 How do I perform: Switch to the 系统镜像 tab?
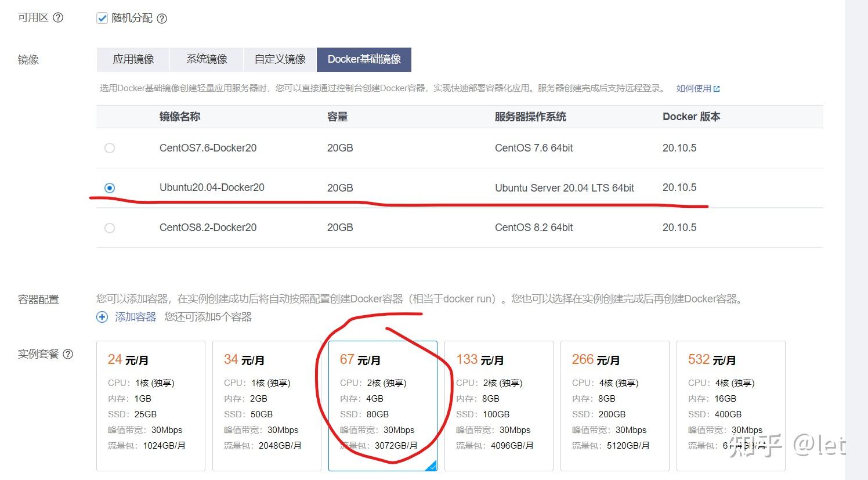pyautogui.click(x=207, y=59)
